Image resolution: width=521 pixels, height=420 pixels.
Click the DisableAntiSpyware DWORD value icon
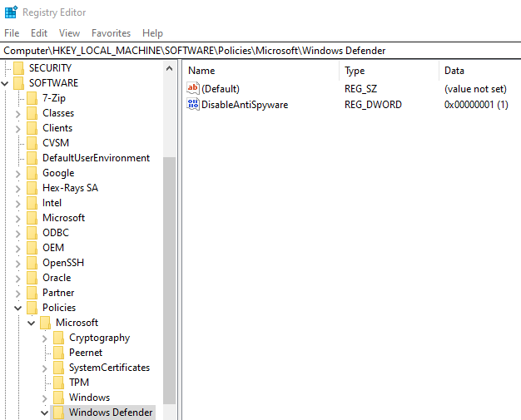pos(194,105)
